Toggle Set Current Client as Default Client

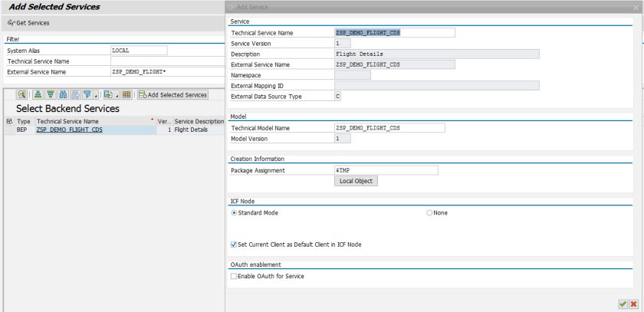[235, 245]
